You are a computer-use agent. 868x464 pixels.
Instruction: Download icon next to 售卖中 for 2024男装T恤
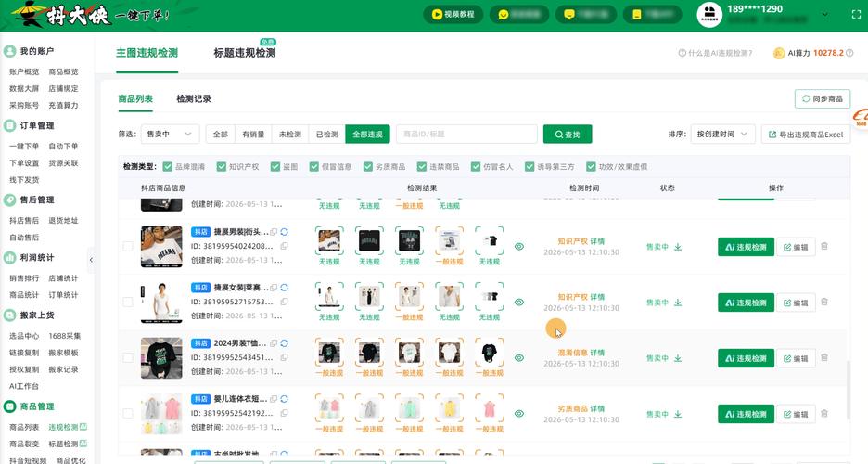pos(678,358)
